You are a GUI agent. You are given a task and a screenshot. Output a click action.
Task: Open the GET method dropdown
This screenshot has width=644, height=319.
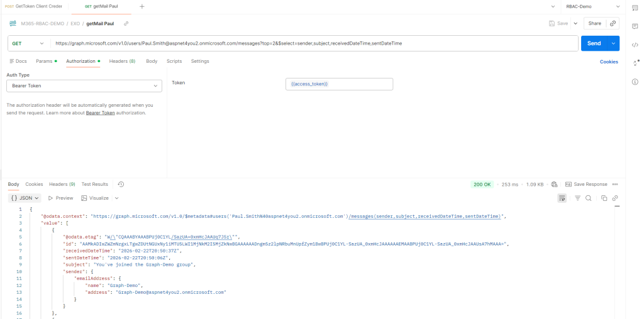(x=28, y=43)
